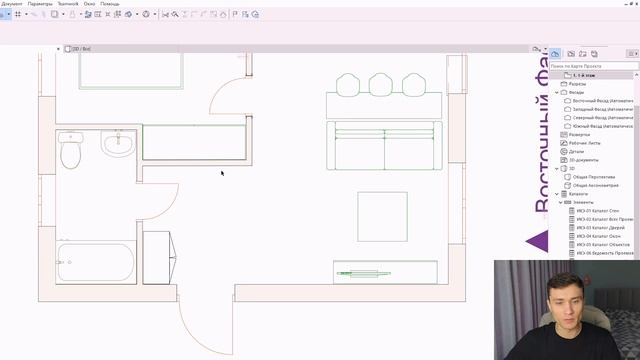
Task: Click the leftmost highlighted toolbar icon
Action: (2, 14)
